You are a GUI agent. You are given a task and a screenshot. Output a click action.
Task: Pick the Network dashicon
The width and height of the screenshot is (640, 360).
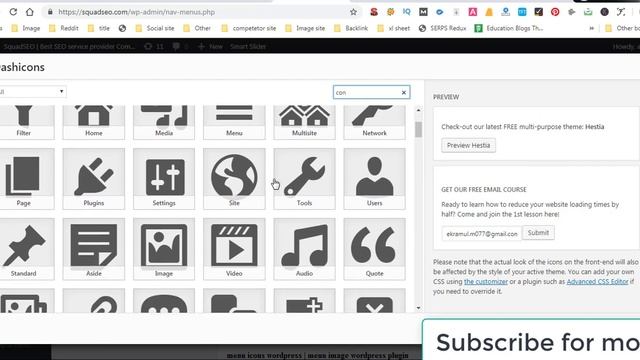(x=374, y=122)
